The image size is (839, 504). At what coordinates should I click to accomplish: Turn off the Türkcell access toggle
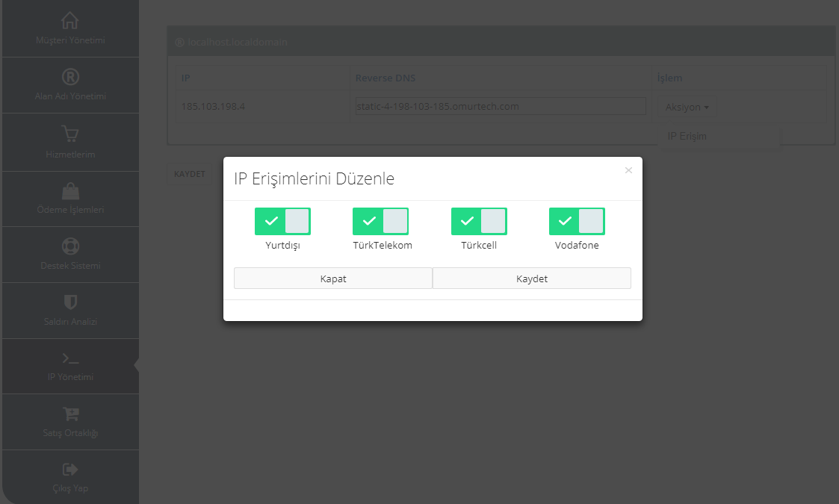479,221
